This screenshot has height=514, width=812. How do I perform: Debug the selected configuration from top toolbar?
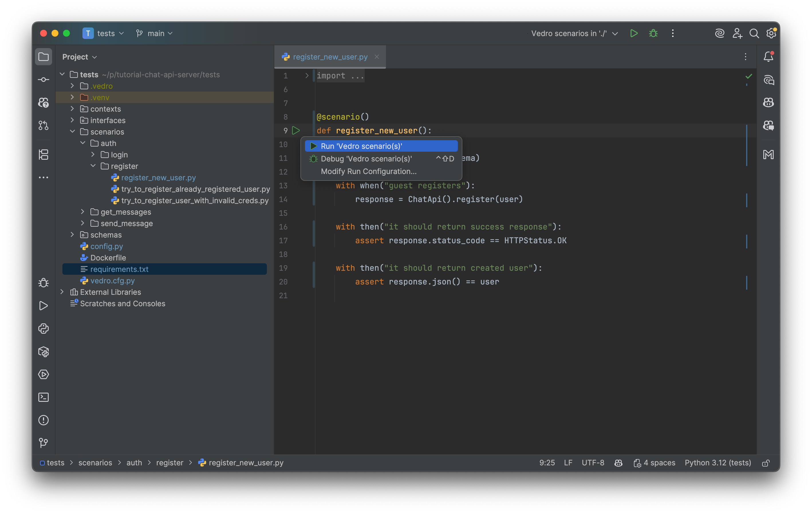[653, 33]
